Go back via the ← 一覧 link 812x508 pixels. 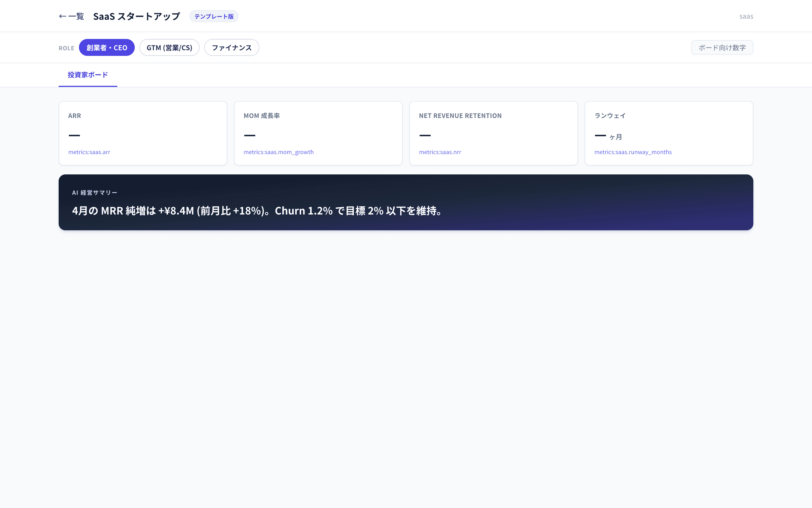coord(71,16)
